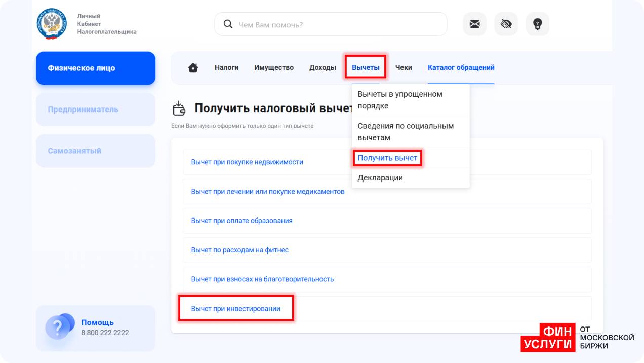Click the wallet icon beside the heading

tap(179, 108)
